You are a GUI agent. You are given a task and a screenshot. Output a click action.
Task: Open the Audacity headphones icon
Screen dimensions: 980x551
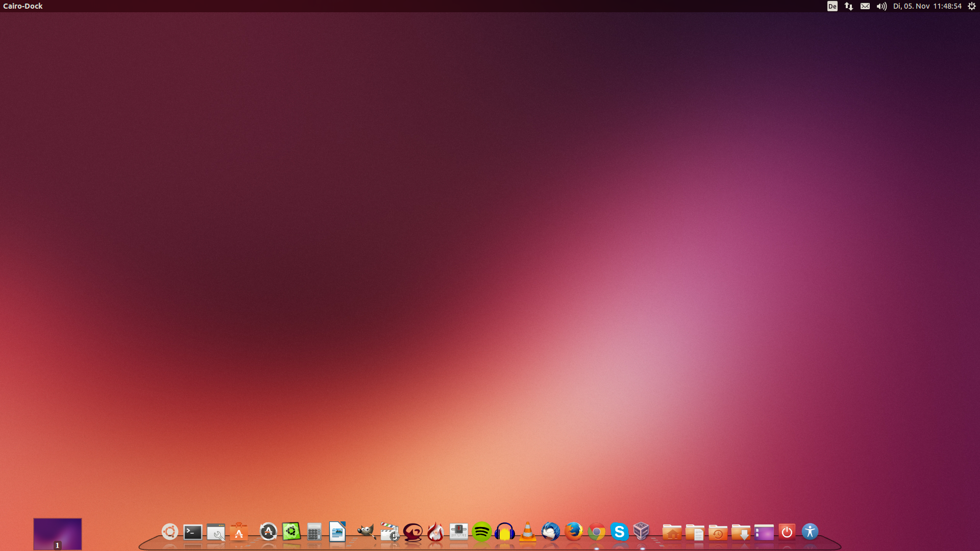[x=504, y=532]
